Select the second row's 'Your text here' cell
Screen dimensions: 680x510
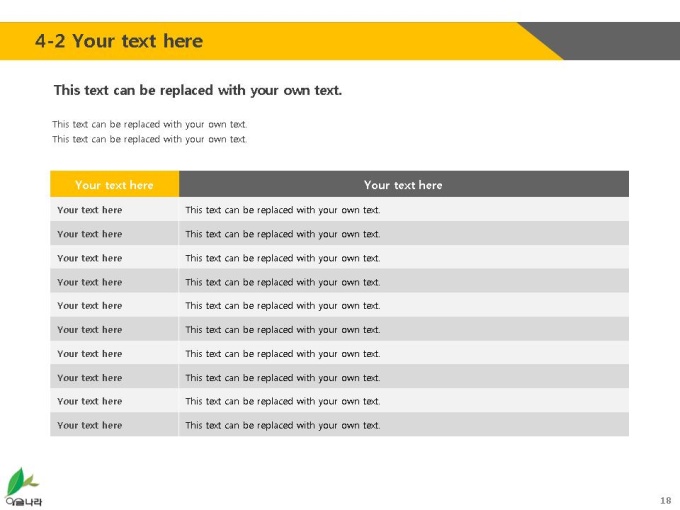click(114, 234)
